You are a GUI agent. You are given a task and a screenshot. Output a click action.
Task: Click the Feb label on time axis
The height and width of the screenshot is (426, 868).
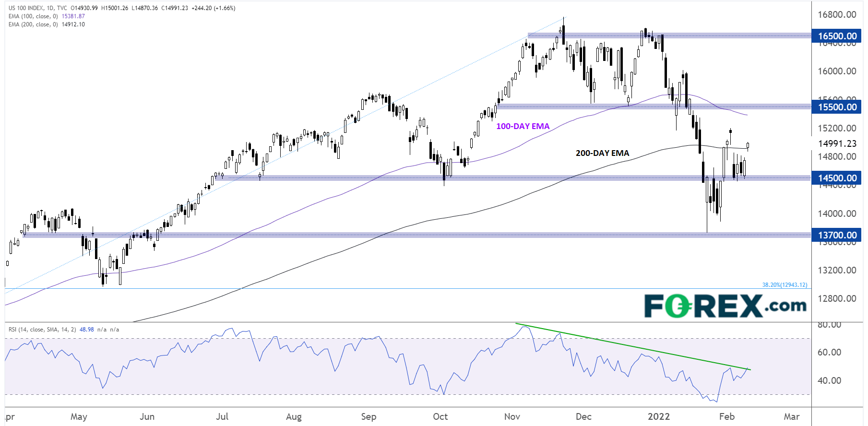726,416
